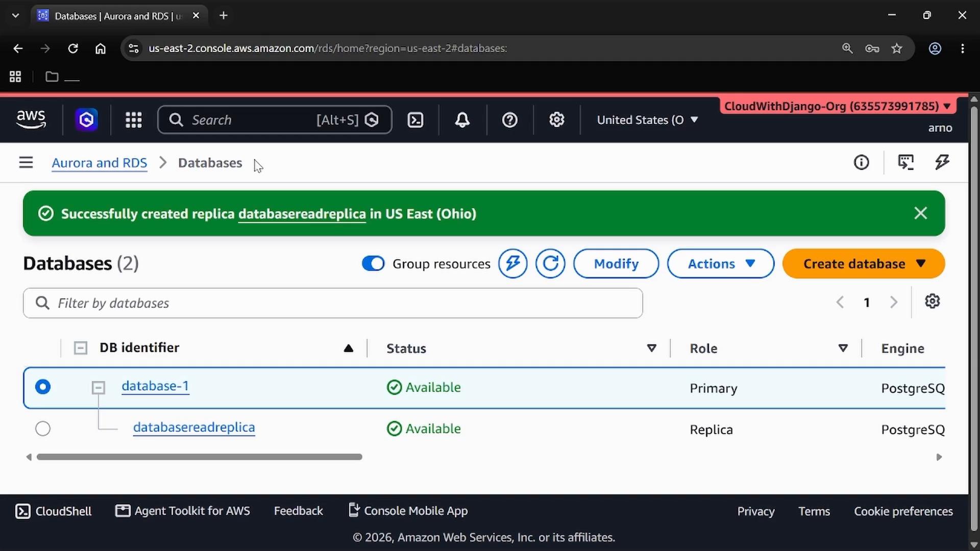Image resolution: width=980 pixels, height=551 pixels.
Task: Click the table horizontal scrollbar thumb
Action: [200, 457]
